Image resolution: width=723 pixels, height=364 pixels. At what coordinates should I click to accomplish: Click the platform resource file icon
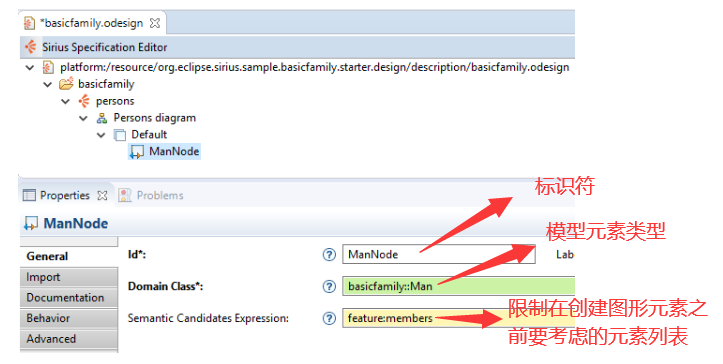[47, 67]
